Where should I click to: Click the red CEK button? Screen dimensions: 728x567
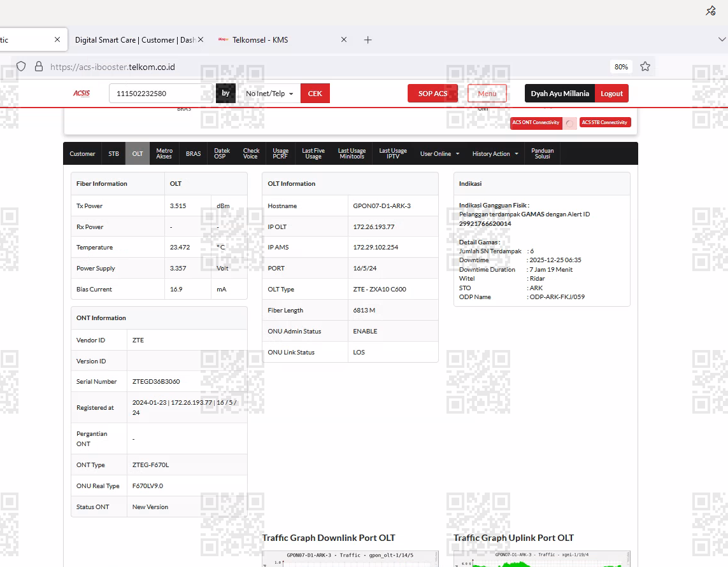tap(315, 94)
